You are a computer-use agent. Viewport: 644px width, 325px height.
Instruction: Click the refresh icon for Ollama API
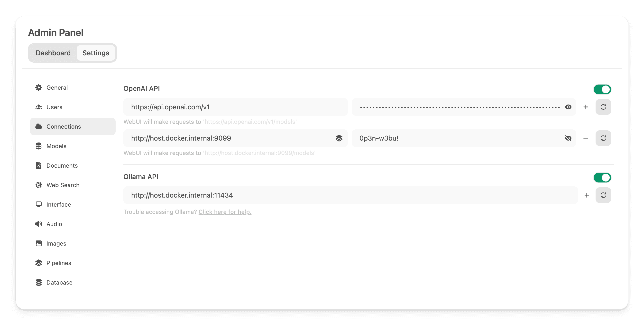(604, 195)
